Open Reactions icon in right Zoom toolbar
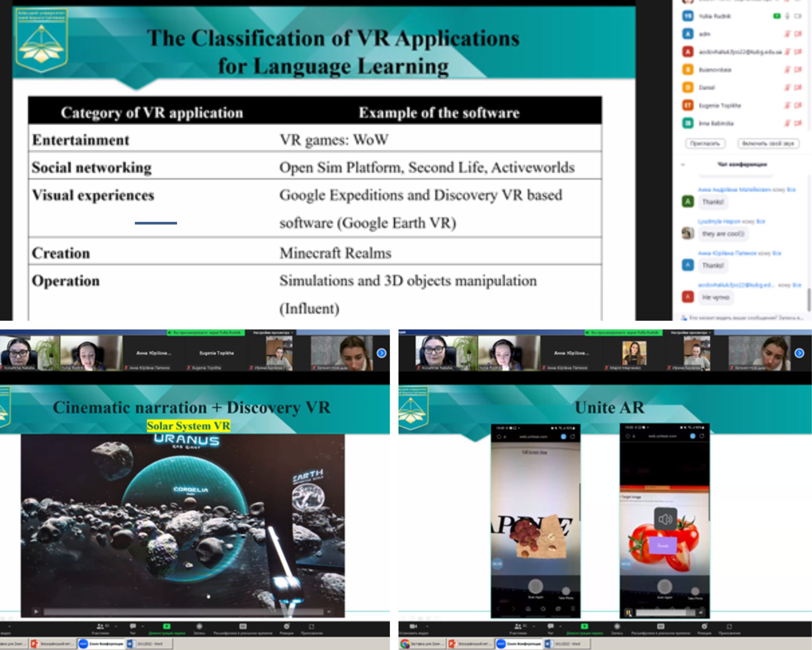The image size is (812, 650). [x=704, y=626]
